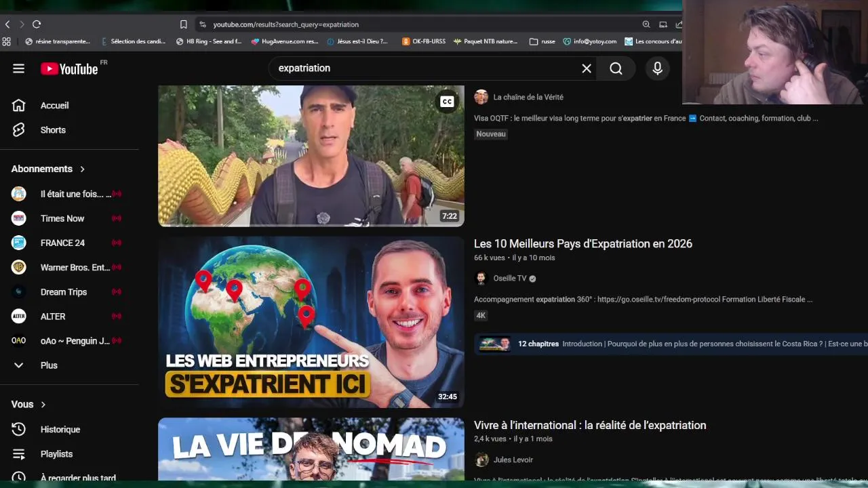Open the Jules Levoir channel name

tap(513, 460)
